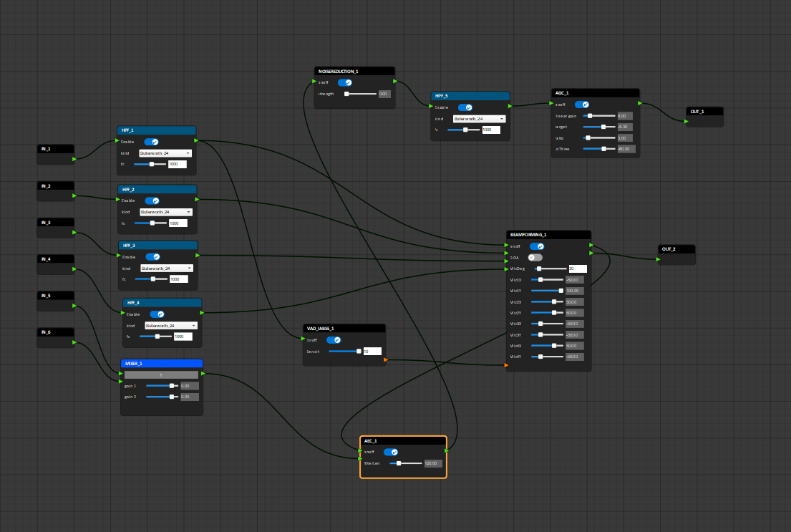Adjust the AEC_1 filterLen slider

[406, 463]
